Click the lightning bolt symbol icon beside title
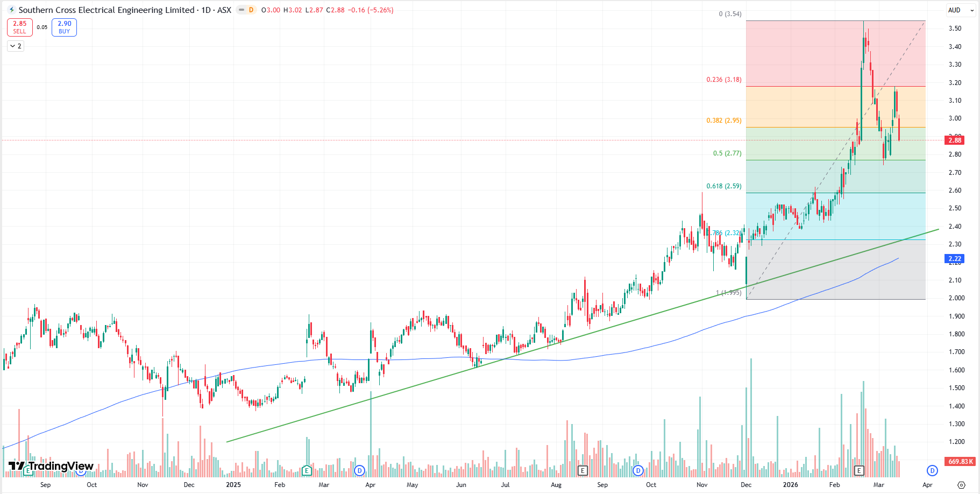Image resolution: width=980 pixels, height=494 pixels. (x=11, y=10)
